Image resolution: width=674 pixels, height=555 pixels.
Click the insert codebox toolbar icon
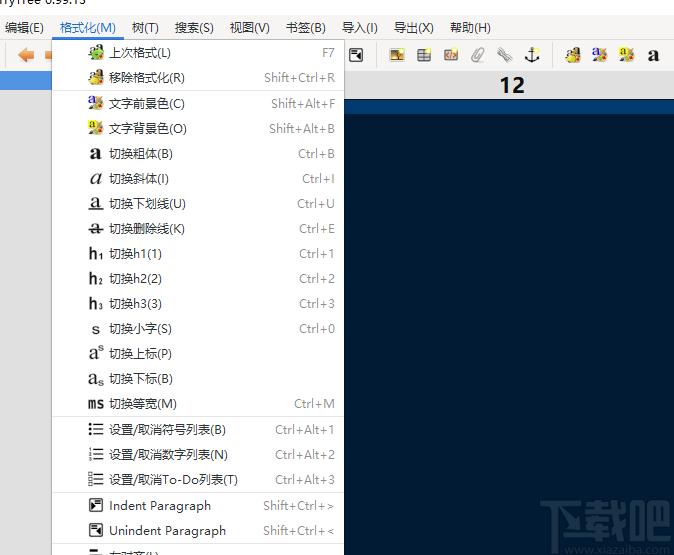(x=451, y=55)
